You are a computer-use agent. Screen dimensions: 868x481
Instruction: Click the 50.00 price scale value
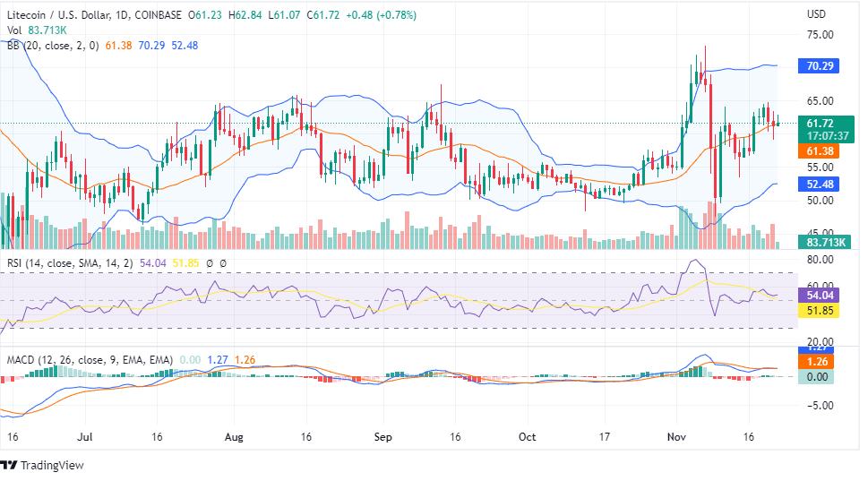pyautogui.click(x=820, y=201)
